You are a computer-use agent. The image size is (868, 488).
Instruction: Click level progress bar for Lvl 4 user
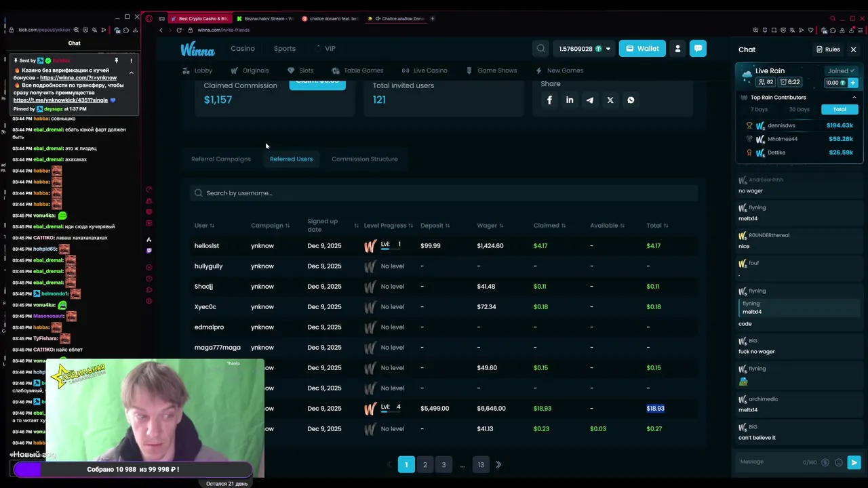(391, 412)
